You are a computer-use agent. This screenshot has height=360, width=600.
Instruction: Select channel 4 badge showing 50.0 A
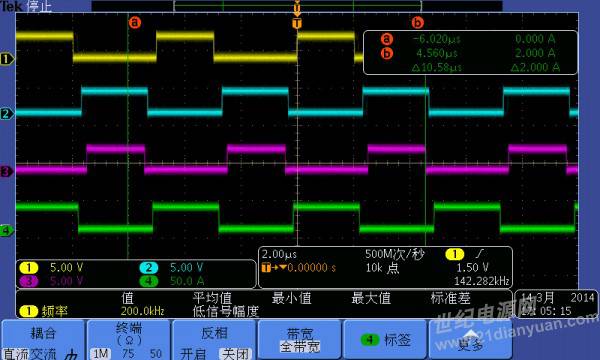[x=149, y=281]
